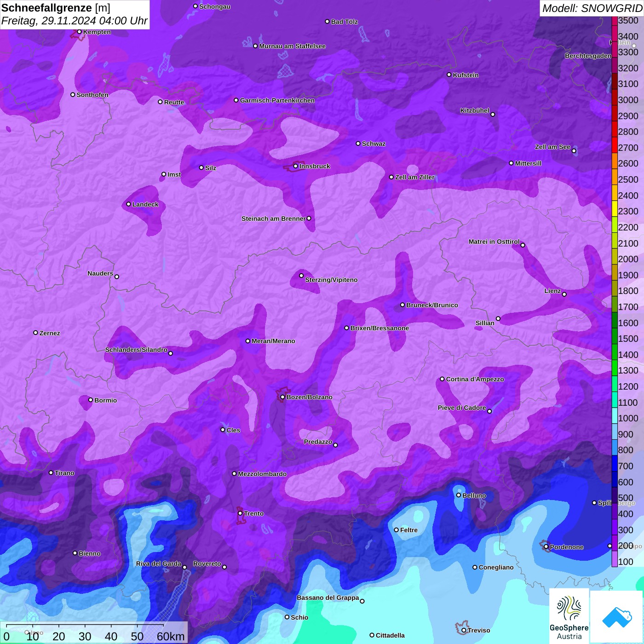
Task: Click the 'Murnau am Staffelsee' map label
Action: point(292,46)
